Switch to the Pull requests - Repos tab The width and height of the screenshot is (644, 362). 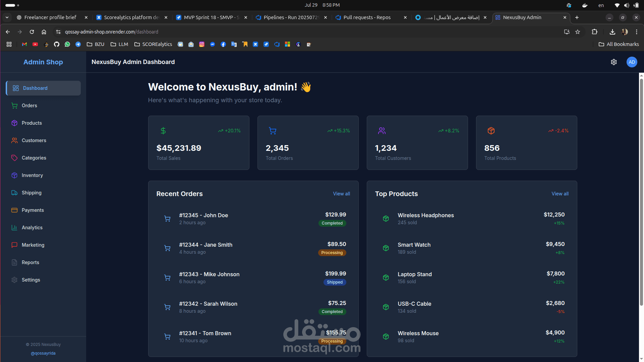click(x=371, y=17)
